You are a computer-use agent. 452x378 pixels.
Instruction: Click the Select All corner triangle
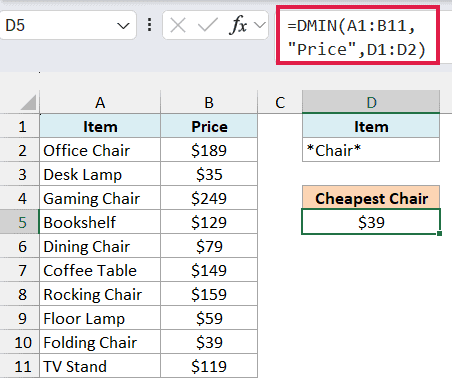click(29, 102)
